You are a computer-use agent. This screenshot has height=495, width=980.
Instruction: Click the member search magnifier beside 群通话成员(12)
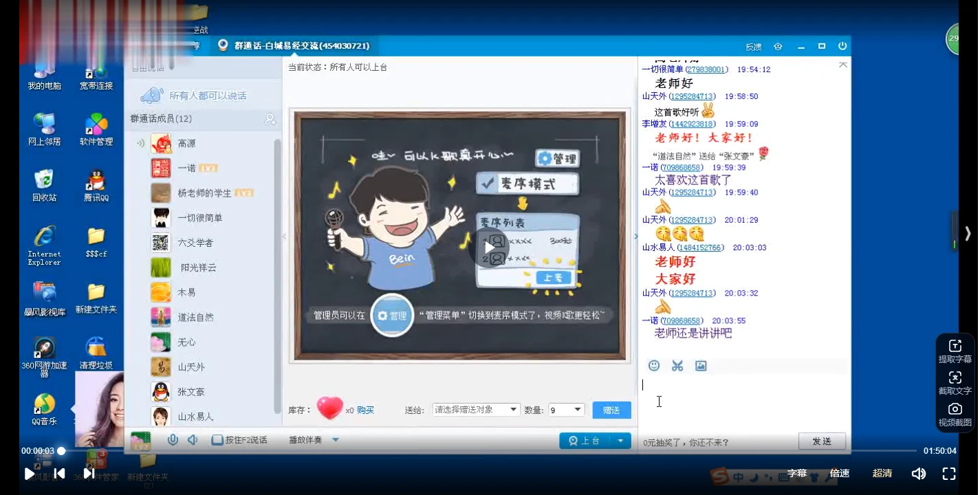(270, 120)
